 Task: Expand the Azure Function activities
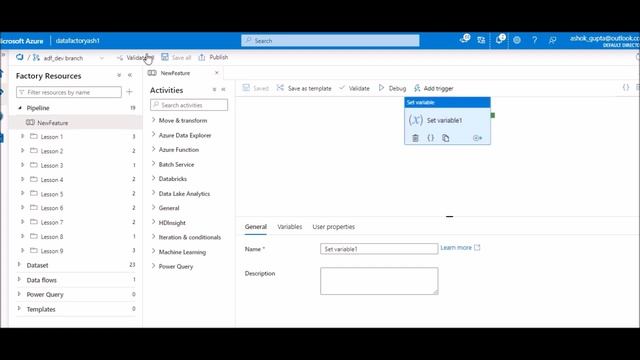[153, 149]
